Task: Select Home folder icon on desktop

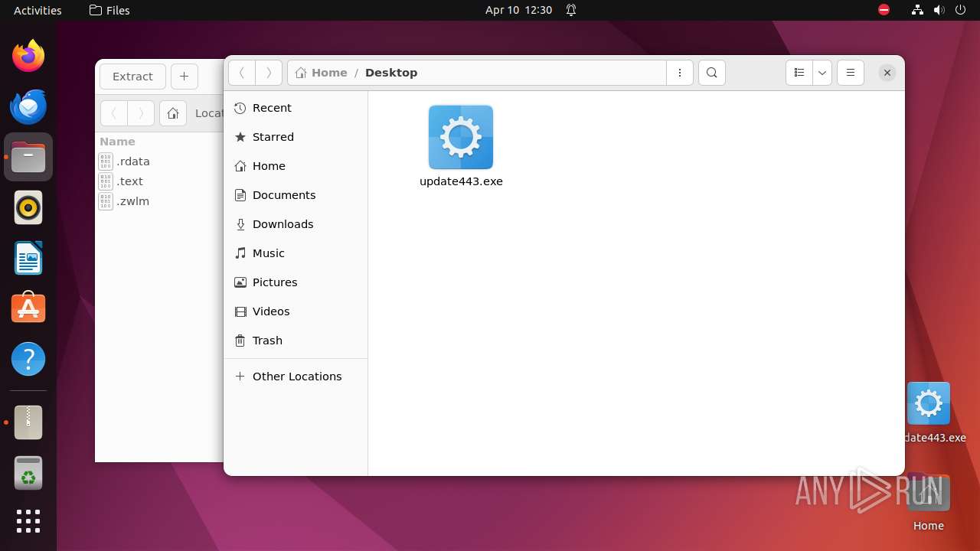Action: pyautogui.click(x=928, y=503)
